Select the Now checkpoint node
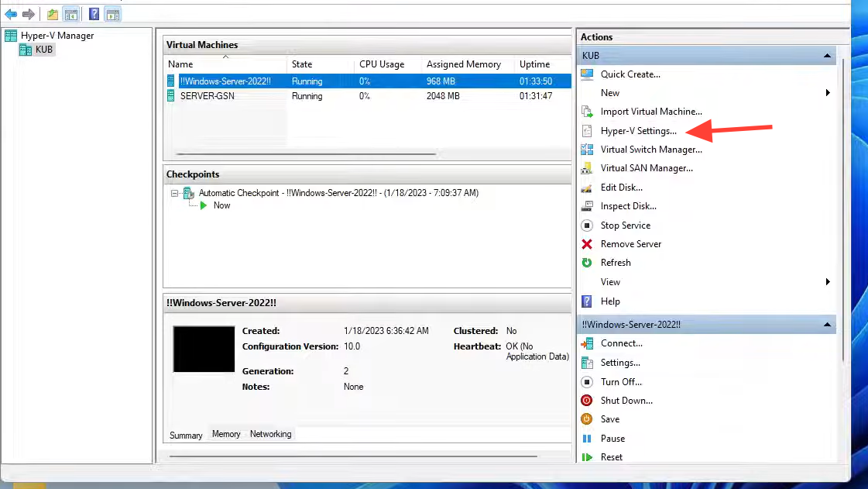 [221, 205]
